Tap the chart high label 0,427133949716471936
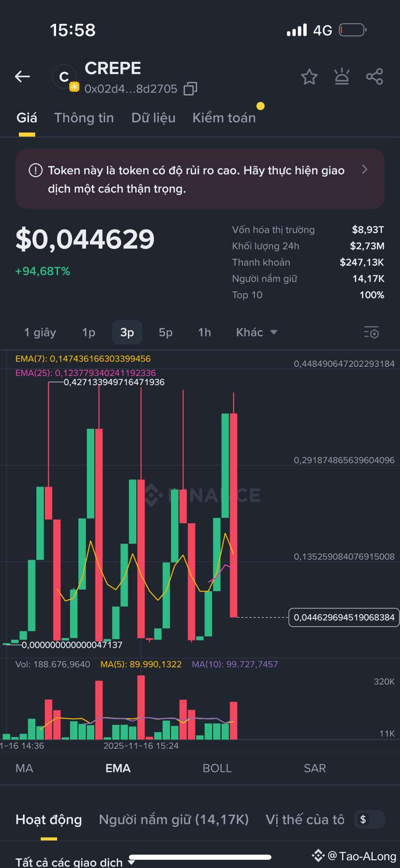Screen dimensions: 400x868 [114, 382]
